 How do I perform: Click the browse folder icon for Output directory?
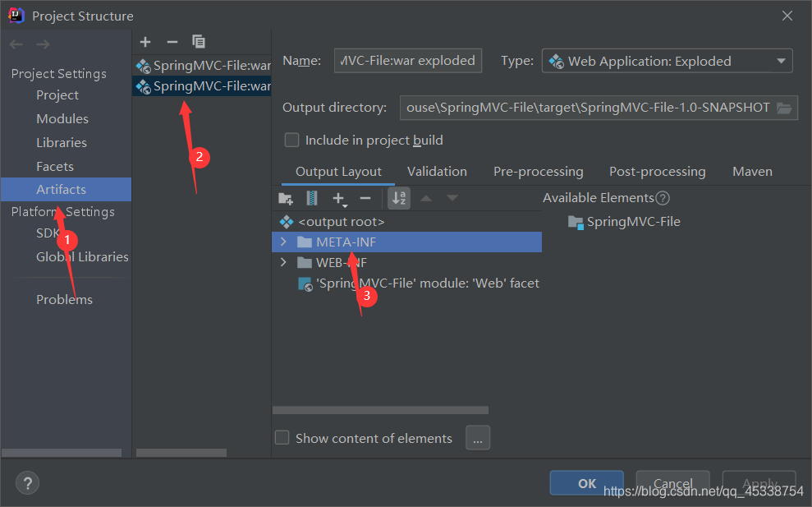[784, 108]
